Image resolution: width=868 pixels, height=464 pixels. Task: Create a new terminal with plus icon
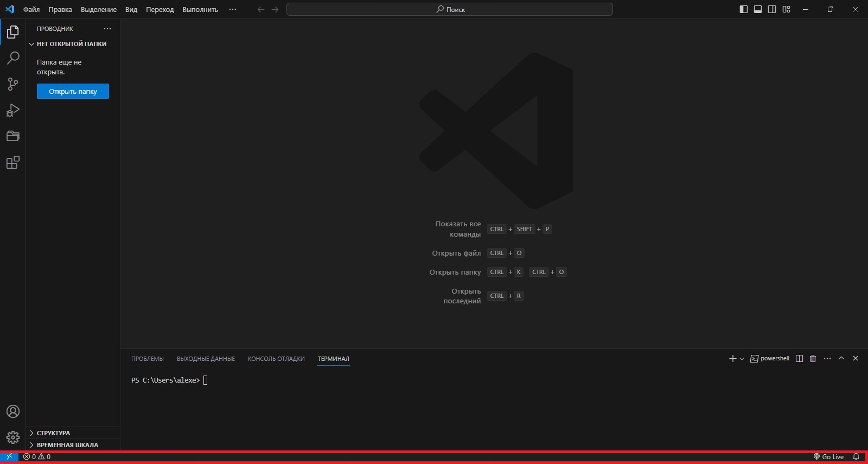click(732, 358)
